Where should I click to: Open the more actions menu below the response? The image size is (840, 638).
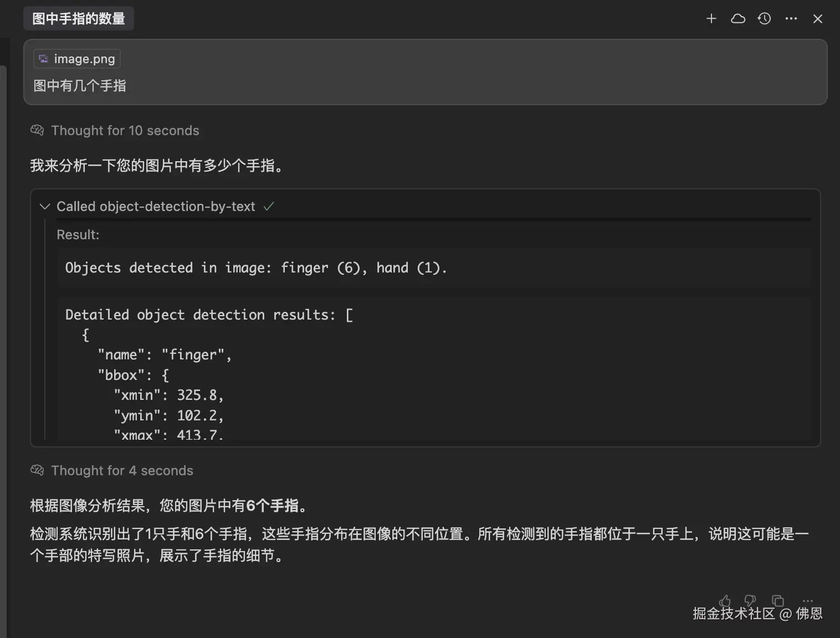pos(807,601)
